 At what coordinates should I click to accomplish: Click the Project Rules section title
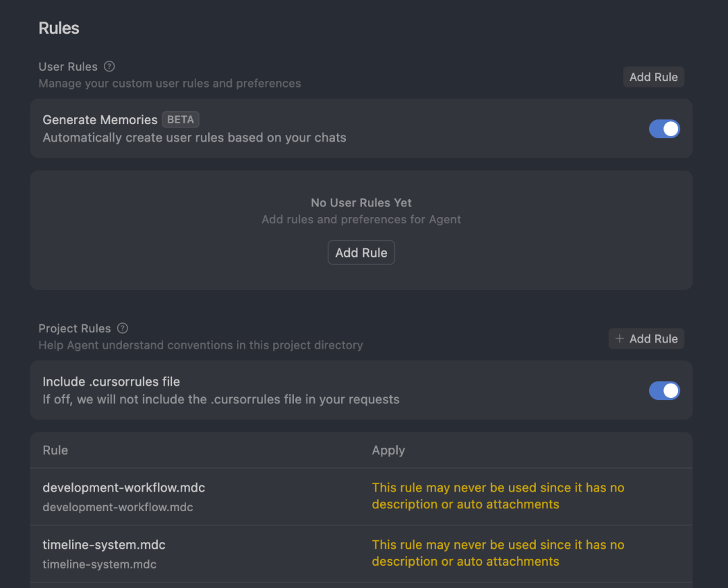pos(74,328)
